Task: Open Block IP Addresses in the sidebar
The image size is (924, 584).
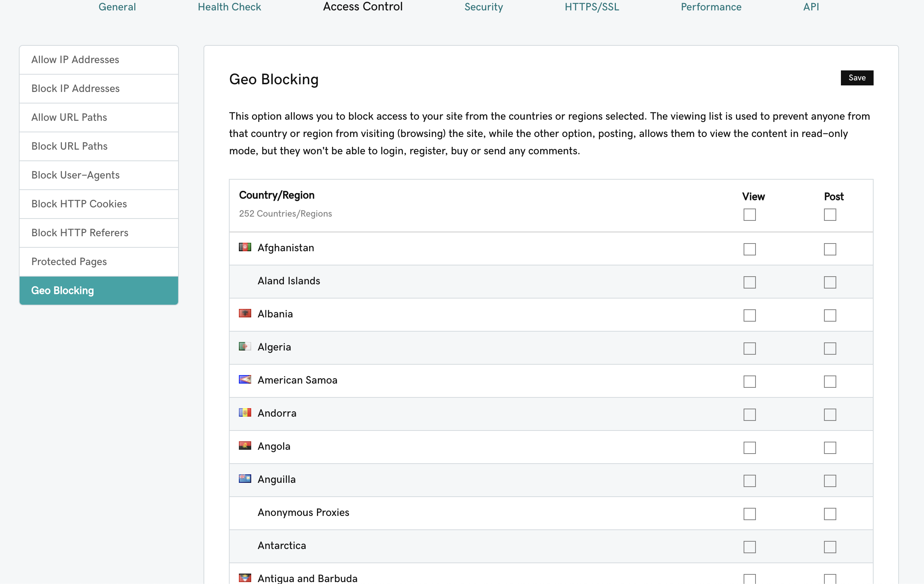Action: coord(75,88)
